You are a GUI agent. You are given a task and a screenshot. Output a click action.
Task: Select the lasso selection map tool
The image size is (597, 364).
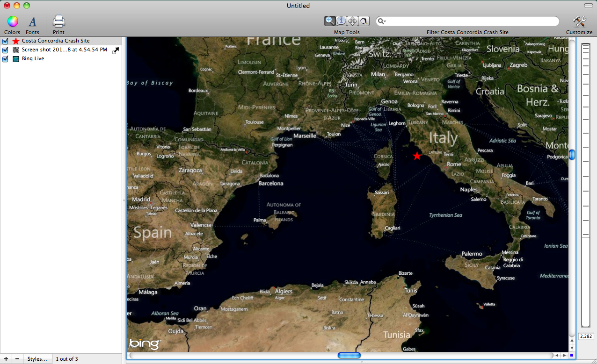[x=363, y=21]
